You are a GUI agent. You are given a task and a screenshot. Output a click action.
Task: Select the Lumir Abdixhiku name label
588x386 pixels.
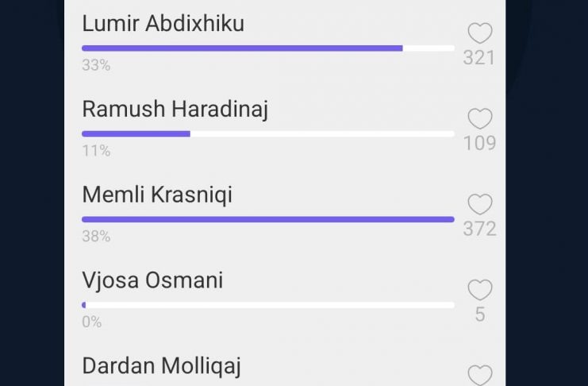pos(163,24)
